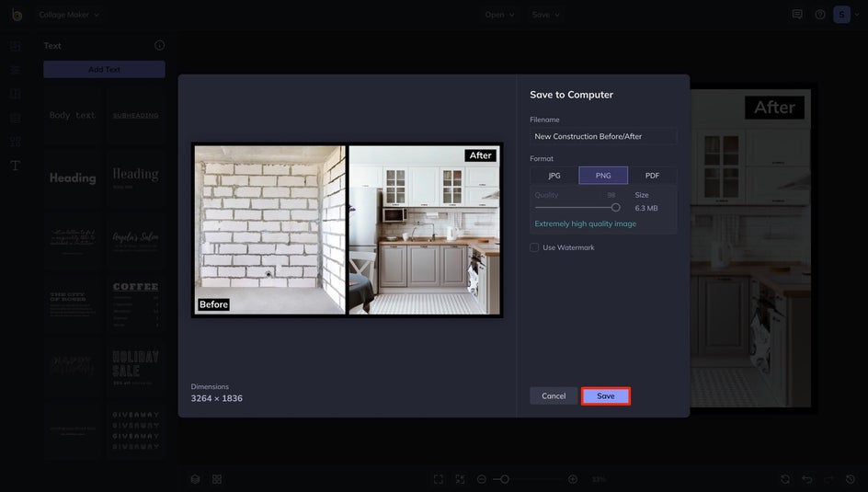Viewport: 868px width, 492px height.
Task: Open the layers icon in bottom bar
Action: pos(195,479)
